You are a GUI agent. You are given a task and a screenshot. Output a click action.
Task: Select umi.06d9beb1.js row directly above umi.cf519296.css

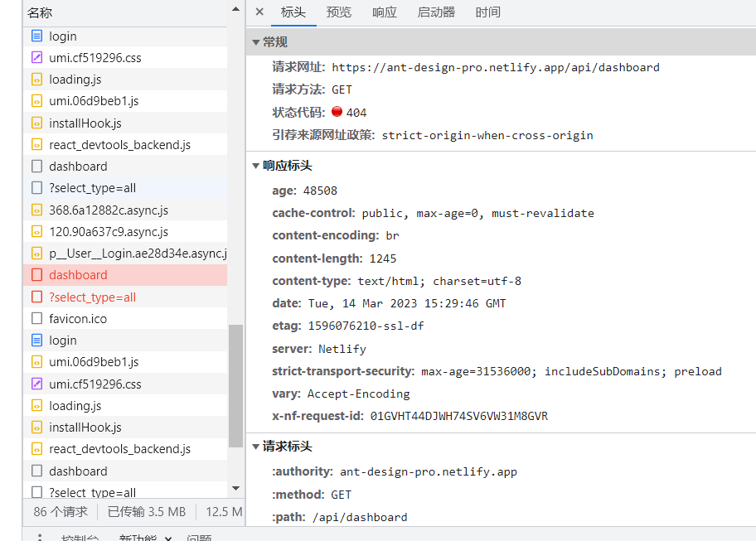pos(125,362)
